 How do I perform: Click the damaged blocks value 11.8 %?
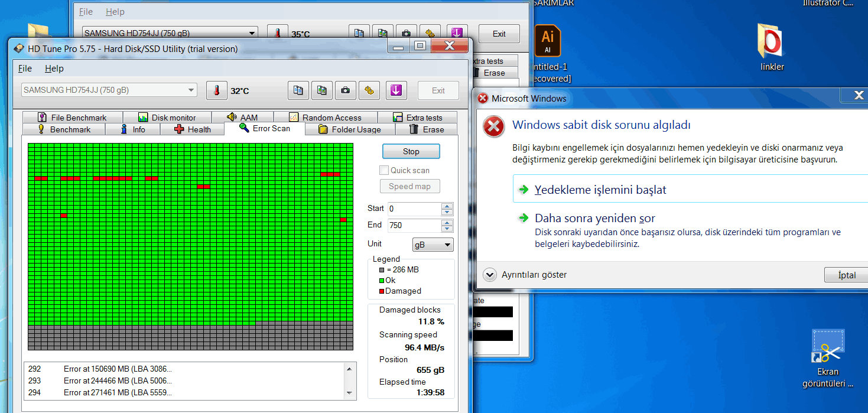tap(431, 322)
